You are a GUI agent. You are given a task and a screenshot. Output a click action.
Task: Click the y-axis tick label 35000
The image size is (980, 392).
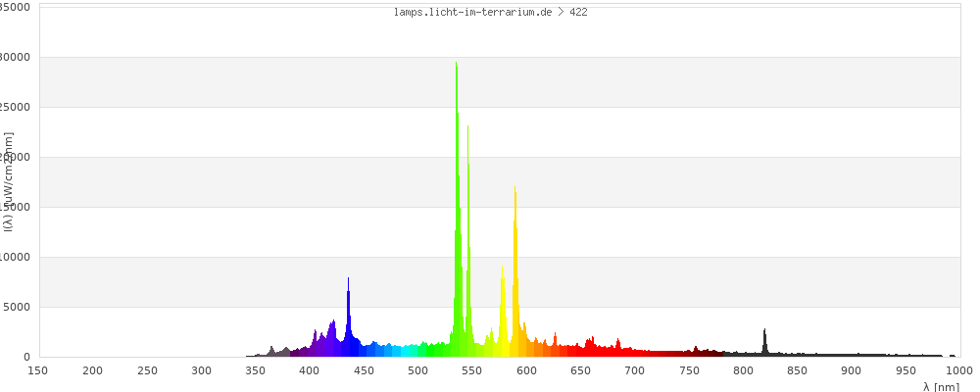[x=15, y=7]
